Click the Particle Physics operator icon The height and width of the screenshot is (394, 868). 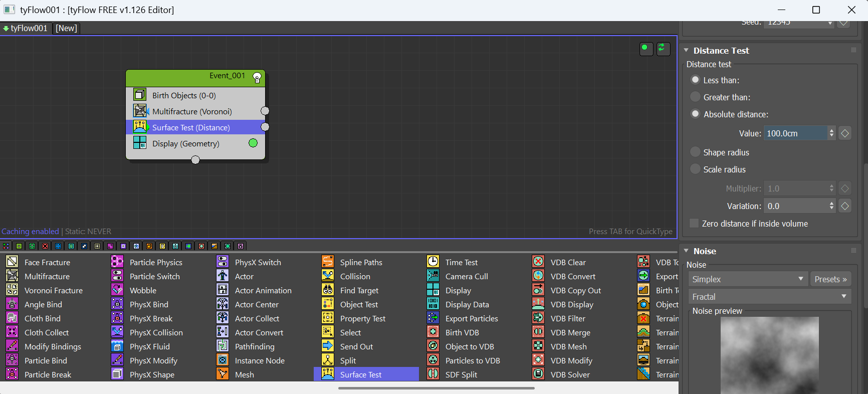(117, 262)
